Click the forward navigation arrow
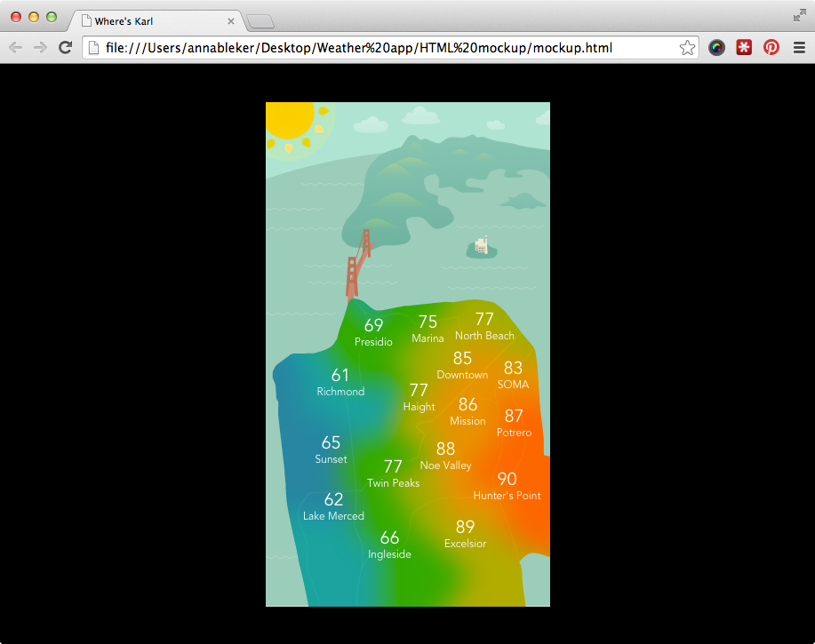This screenshot has width=815, height=644. tap(40, 48)
